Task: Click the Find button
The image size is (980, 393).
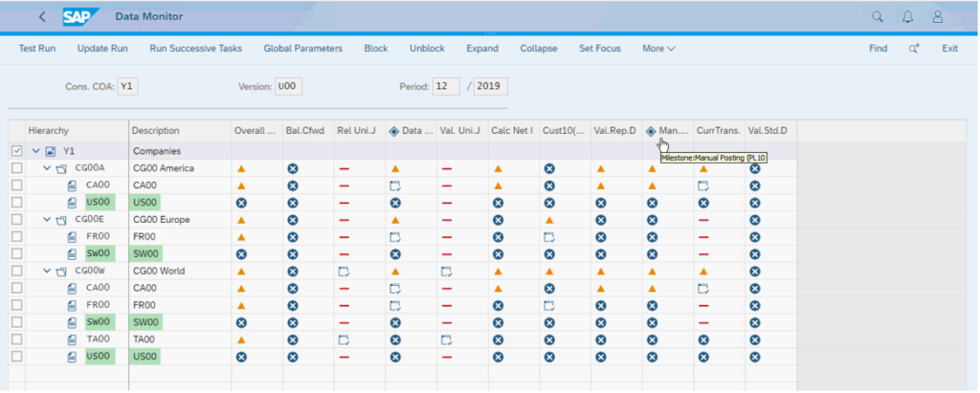Action: 879,48
